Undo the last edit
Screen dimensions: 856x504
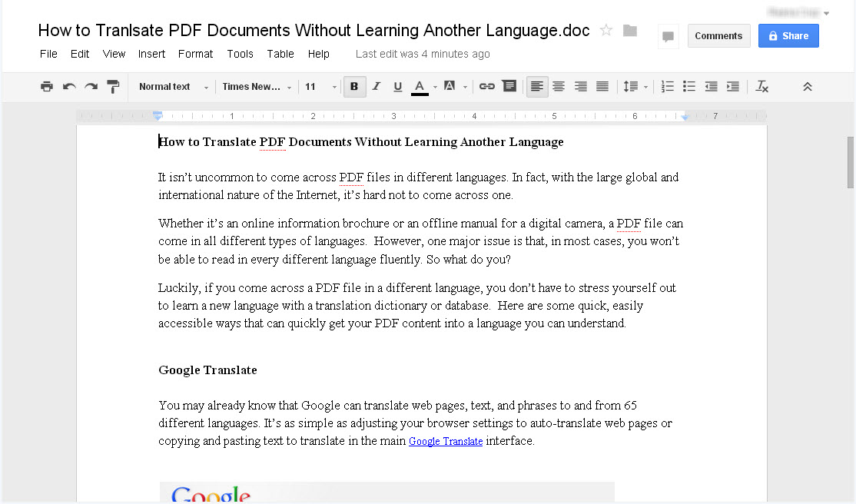pos(69,86)
